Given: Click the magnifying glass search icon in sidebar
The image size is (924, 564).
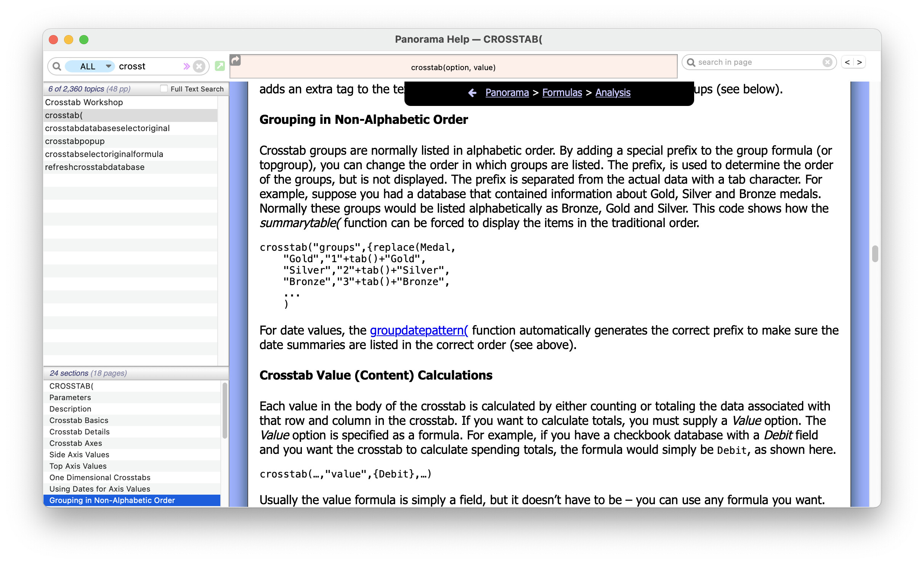Looking at the screenshot, I should pyautogui.click(x=57, y=66).
